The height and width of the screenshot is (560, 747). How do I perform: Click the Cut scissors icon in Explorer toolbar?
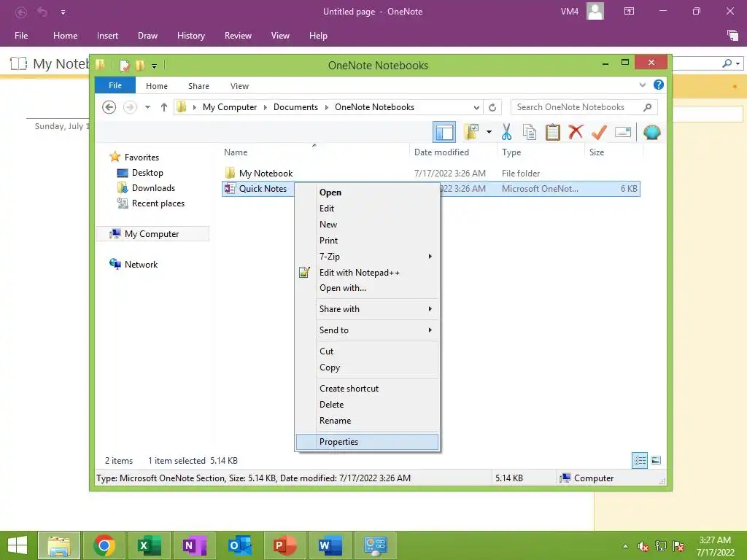coord(506,132)
